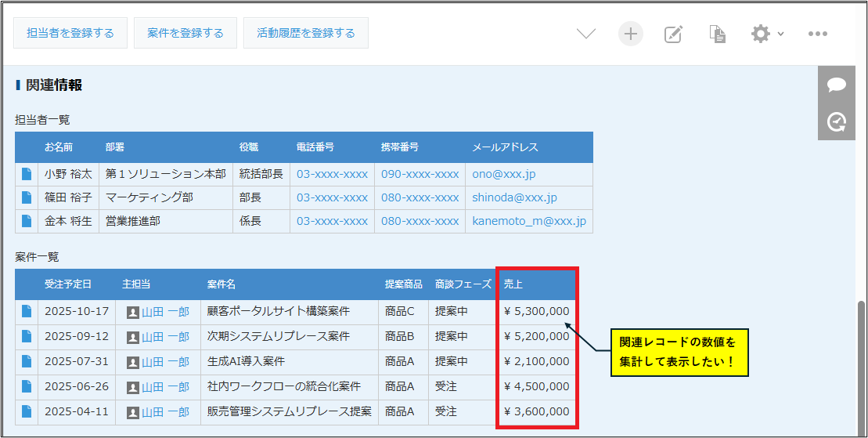
Task: Click email link ono@xxx.jp
Action: pos(503,174)
